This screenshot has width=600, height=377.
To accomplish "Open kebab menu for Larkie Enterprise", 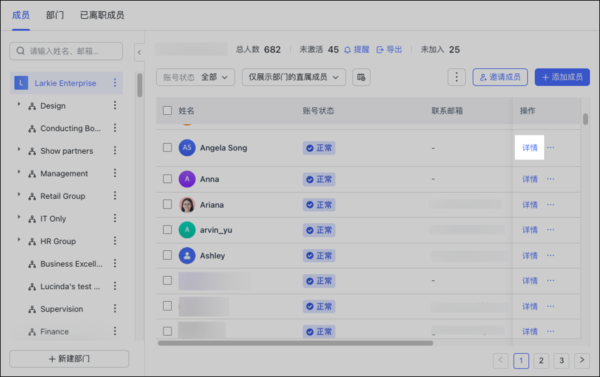I will [x=115, y=83].
